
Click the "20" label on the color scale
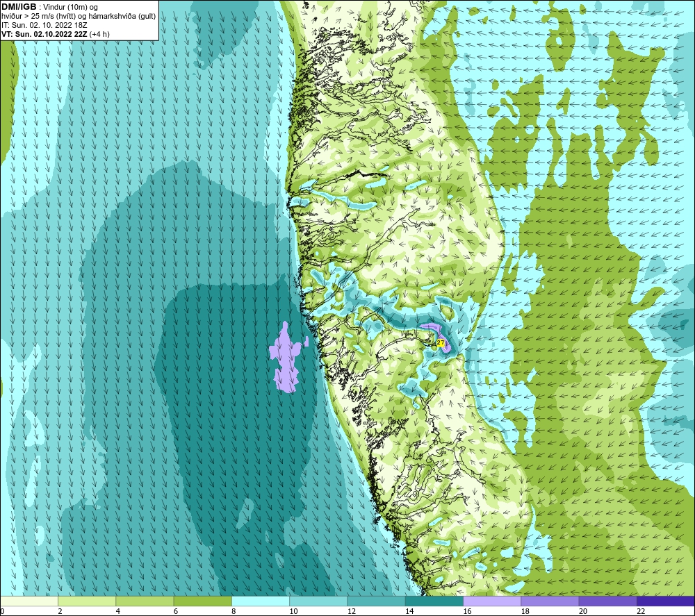(x=583, y=611)
